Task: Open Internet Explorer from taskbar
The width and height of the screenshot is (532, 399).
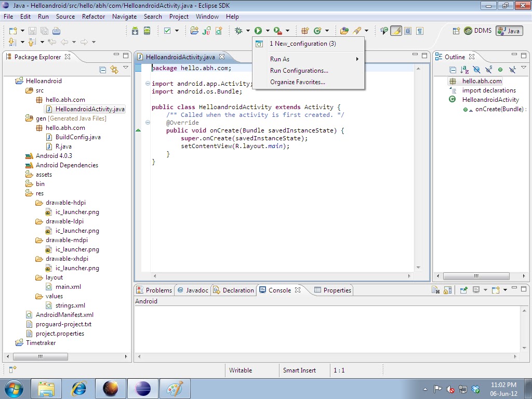Action: pos(78,389)
